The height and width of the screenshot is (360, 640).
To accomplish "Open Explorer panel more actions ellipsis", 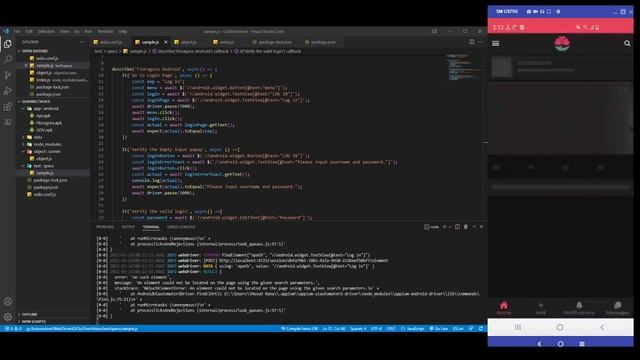I will (82, 42).
